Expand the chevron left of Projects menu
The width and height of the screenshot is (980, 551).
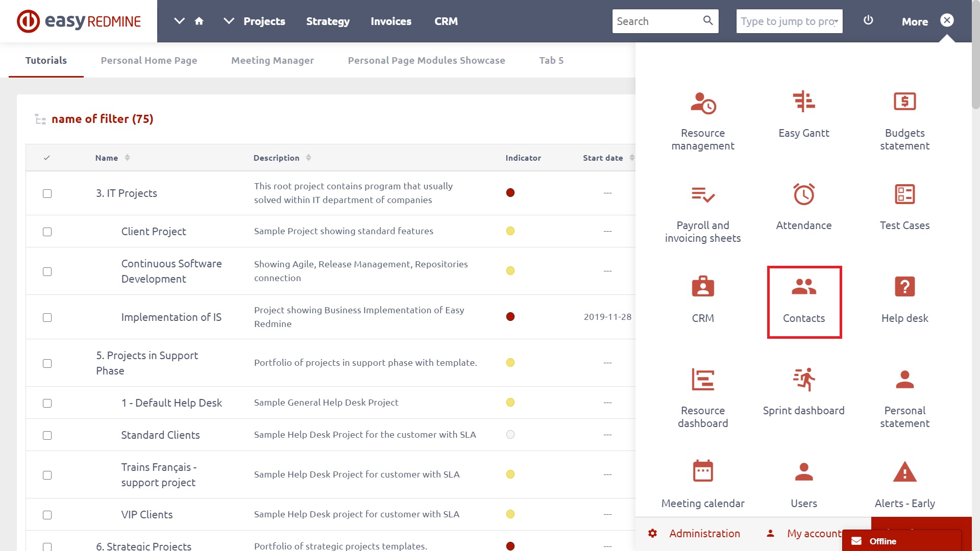point(229,21)
